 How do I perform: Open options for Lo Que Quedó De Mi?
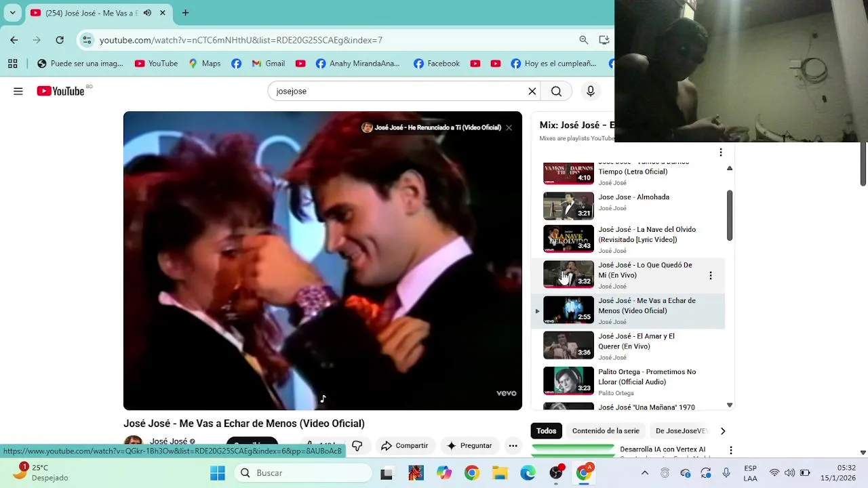(x=711, y=276)
